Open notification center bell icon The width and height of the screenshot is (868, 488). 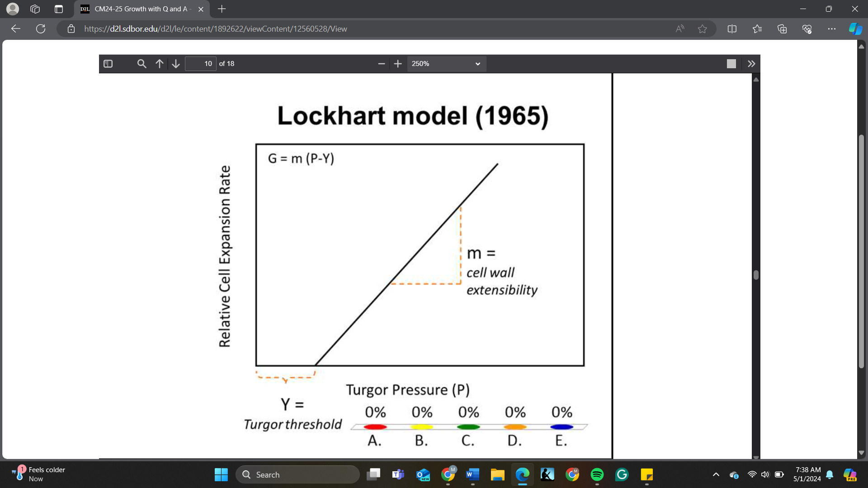pos(830,474)
